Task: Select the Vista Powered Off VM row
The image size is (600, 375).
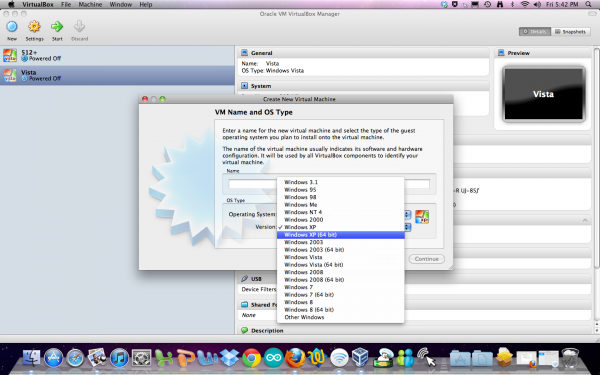Action: [x=117, y=75]
